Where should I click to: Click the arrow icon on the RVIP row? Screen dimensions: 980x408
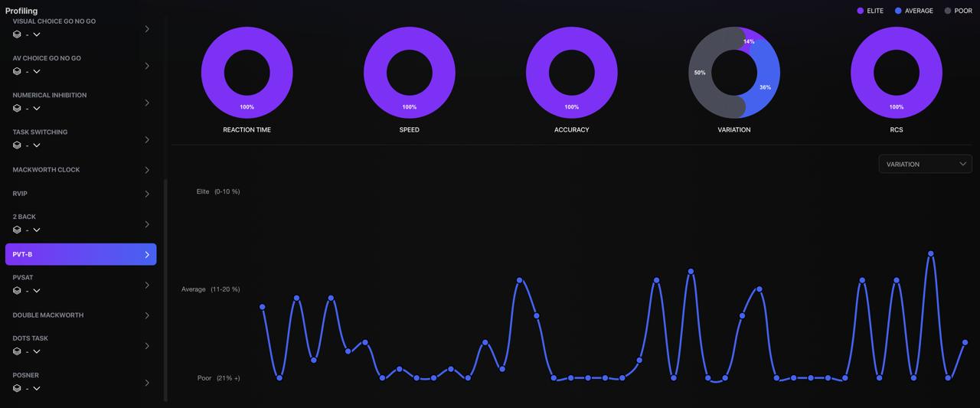click(x=147, y=194)
